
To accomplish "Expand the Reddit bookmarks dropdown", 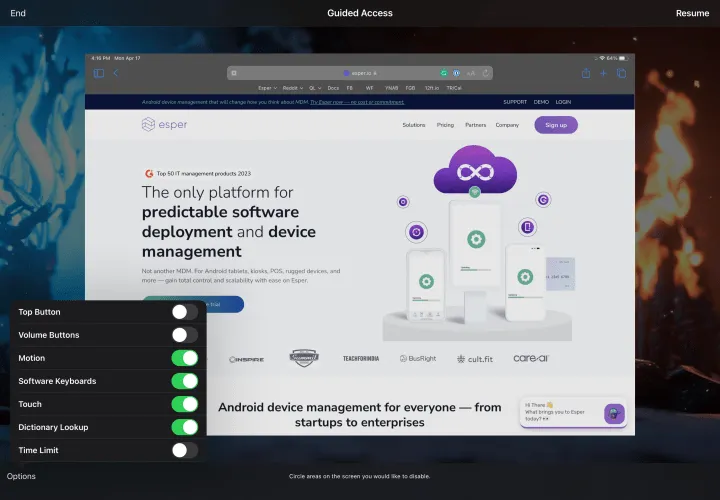I will tap(293, 88).
